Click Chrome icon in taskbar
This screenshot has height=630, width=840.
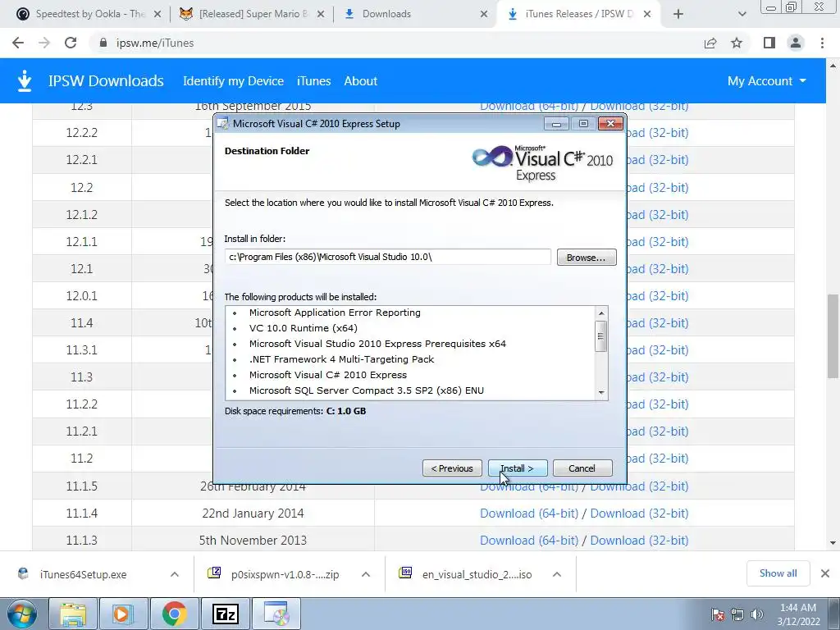point(174,614)
